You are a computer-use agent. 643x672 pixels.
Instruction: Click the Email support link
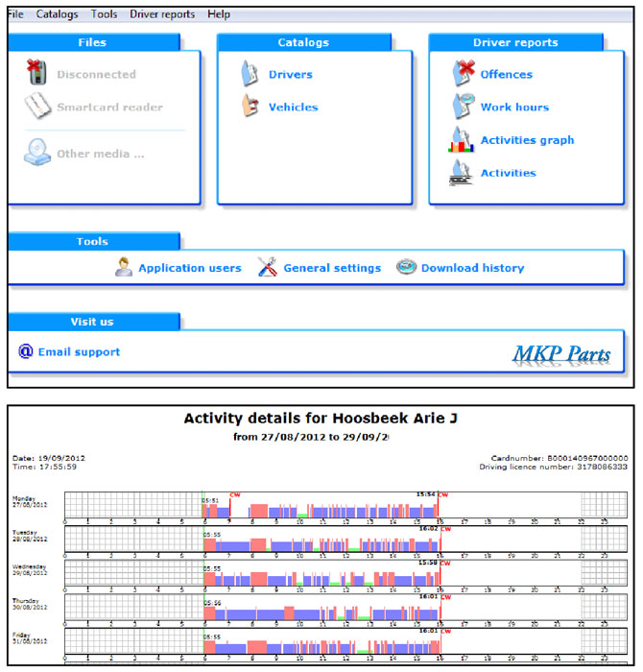(79, 352)
